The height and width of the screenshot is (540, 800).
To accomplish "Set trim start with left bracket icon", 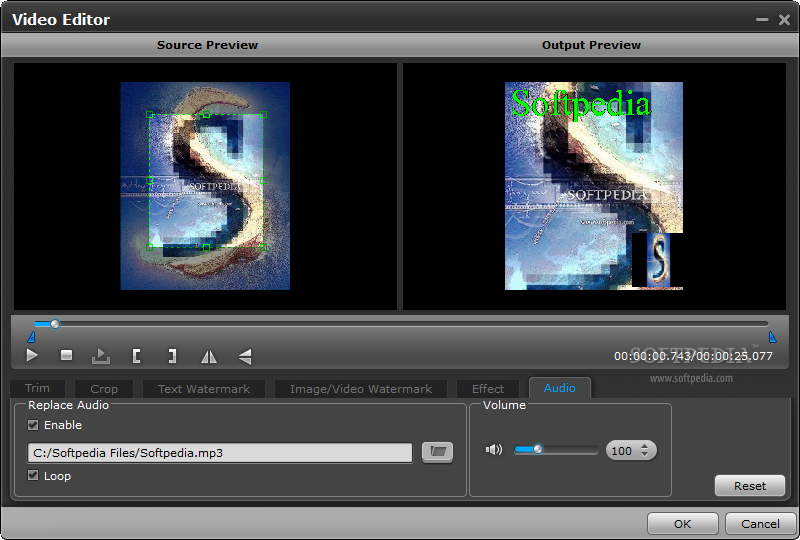I will (136, 356).
